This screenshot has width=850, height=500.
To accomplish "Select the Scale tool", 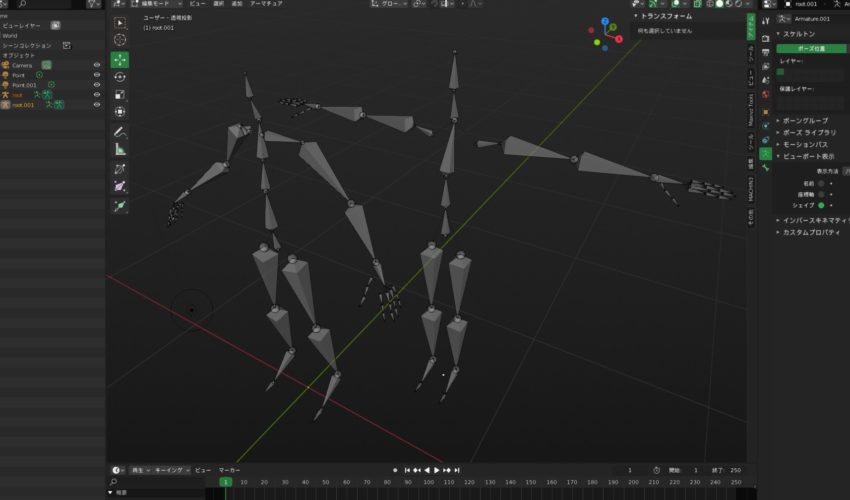I will (120, 95).
